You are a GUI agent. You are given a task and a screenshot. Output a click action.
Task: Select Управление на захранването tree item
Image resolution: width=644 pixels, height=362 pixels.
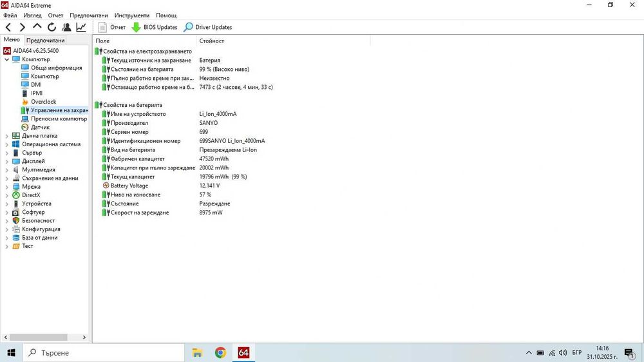click(x=59, y=110)
